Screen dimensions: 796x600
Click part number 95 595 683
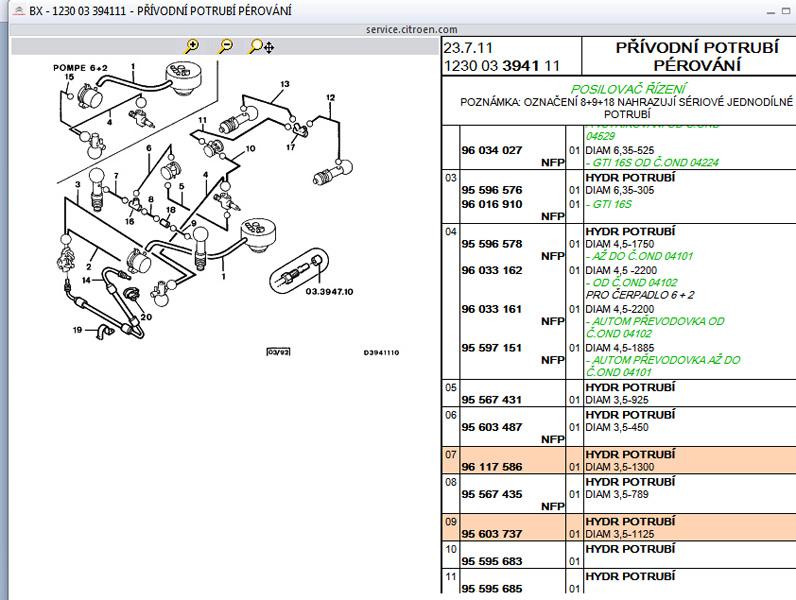[x=491, y=561]
